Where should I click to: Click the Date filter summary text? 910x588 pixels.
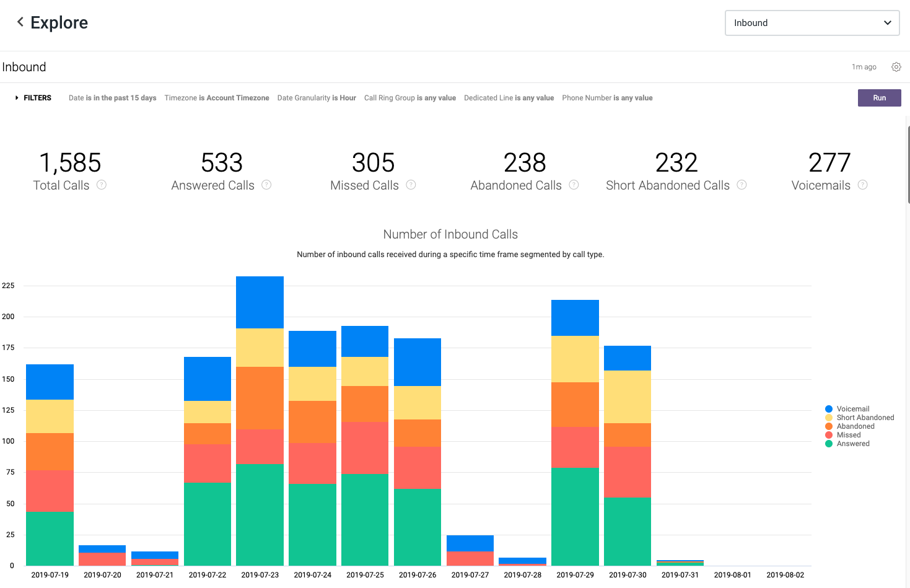112,98
